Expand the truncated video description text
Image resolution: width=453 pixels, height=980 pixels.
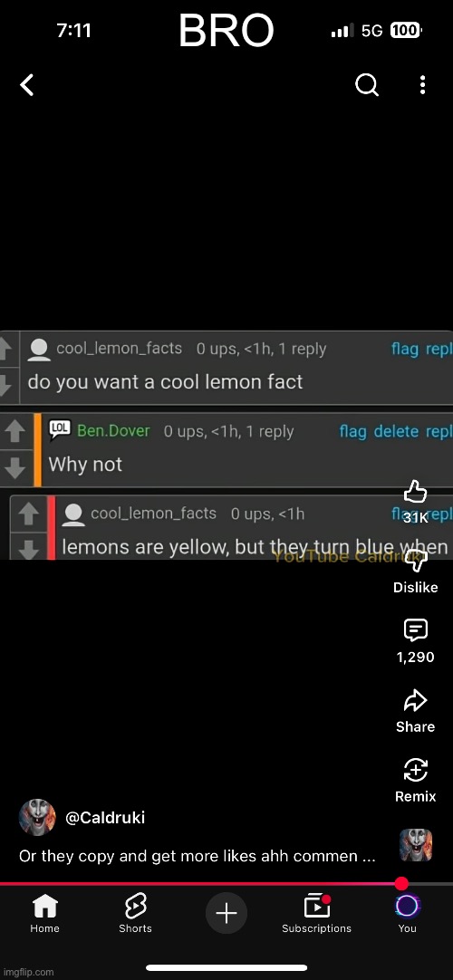198,856
